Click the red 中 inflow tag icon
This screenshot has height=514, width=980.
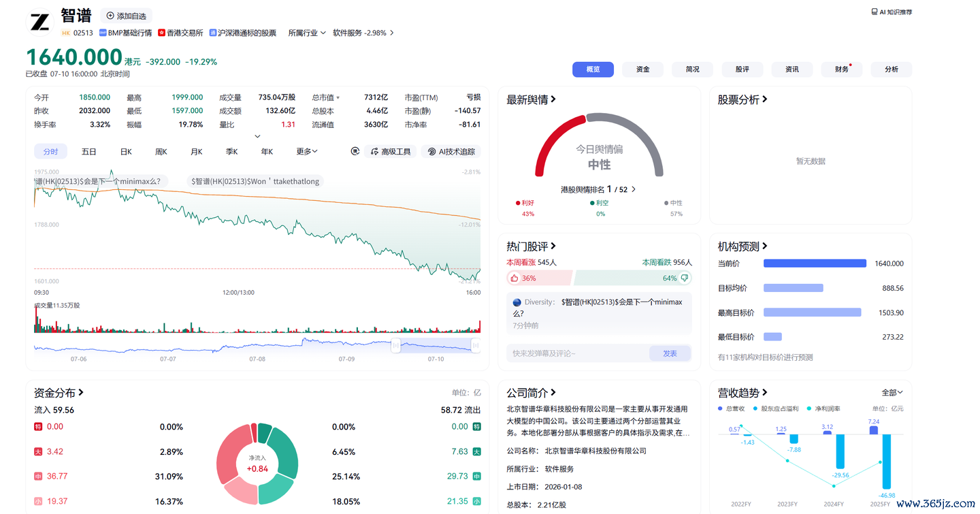click(38, 477)
